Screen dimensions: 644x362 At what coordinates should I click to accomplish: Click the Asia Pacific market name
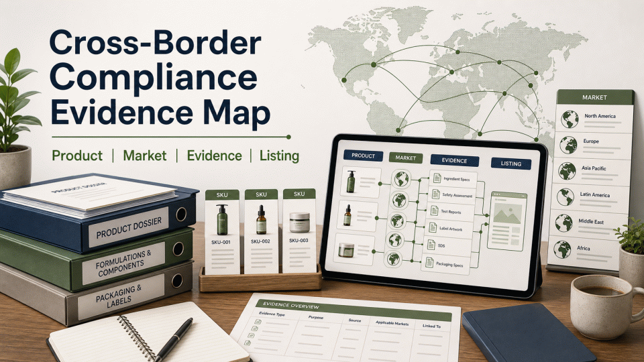[x=594, y=168]
